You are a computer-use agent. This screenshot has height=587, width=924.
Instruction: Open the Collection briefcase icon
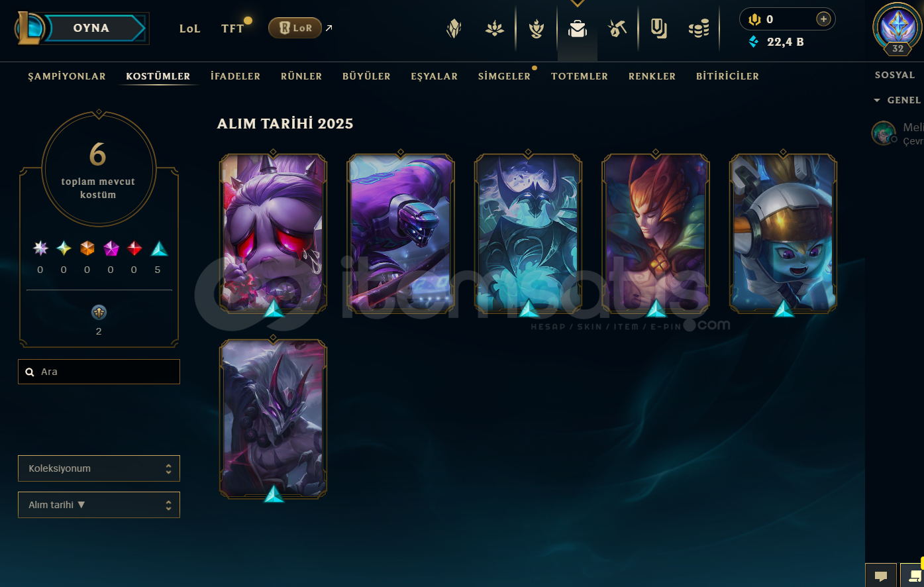[578, 28]
